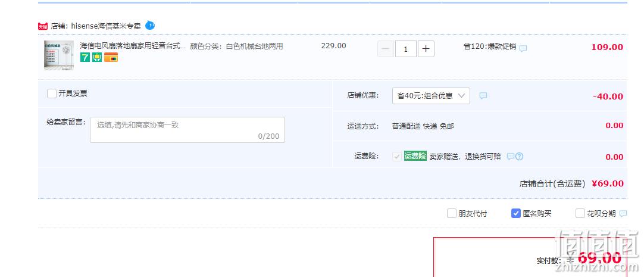Uncheck the 匿名购买 checkbox
The image size is (644, 277).
tap(516, 213)
